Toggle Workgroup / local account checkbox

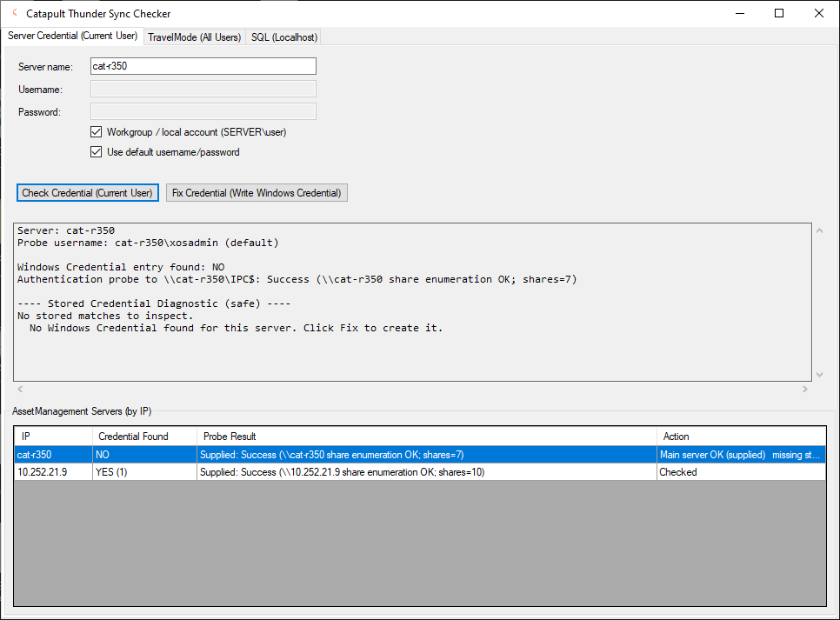pos(96,132)
